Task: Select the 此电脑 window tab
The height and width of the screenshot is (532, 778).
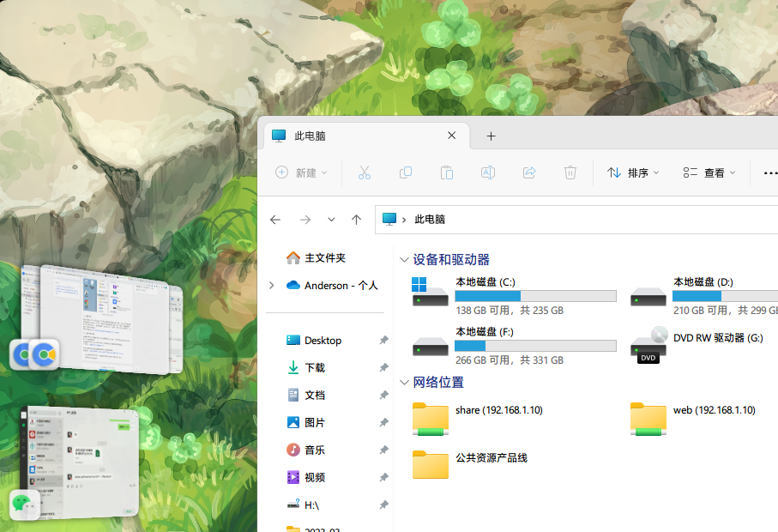Action: (365, 136)
